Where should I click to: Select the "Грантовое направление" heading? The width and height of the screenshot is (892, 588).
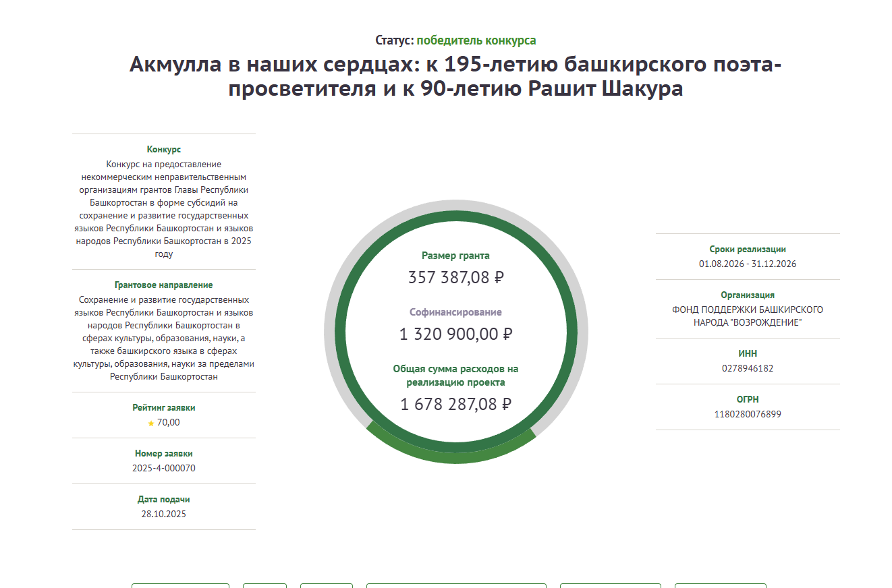click(164, 285)
